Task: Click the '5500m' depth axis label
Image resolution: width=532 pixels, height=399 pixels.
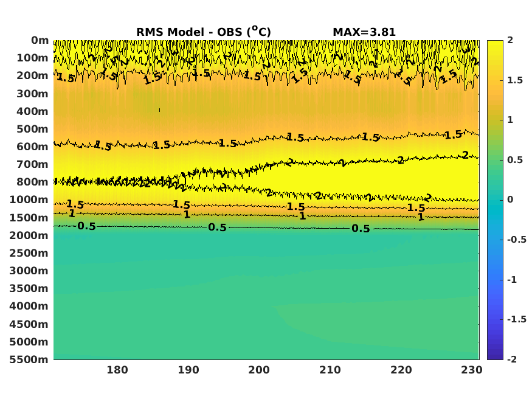Action: click(x=29, y=359)
